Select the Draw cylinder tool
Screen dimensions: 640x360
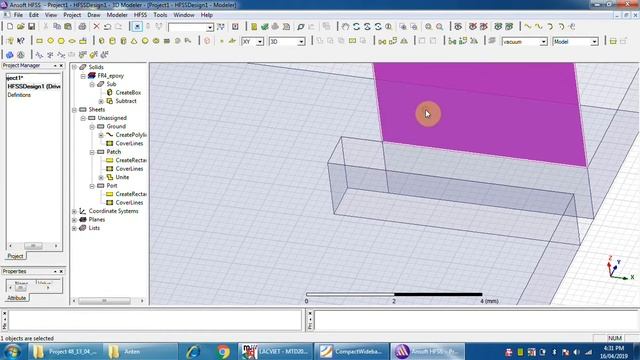pyautogui.click(x=113, y=41)
